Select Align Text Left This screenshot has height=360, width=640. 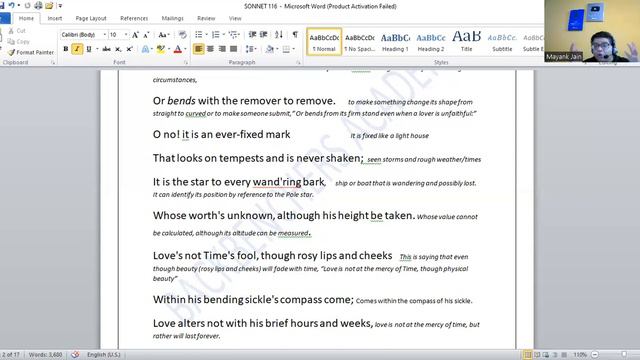[198, 49]
